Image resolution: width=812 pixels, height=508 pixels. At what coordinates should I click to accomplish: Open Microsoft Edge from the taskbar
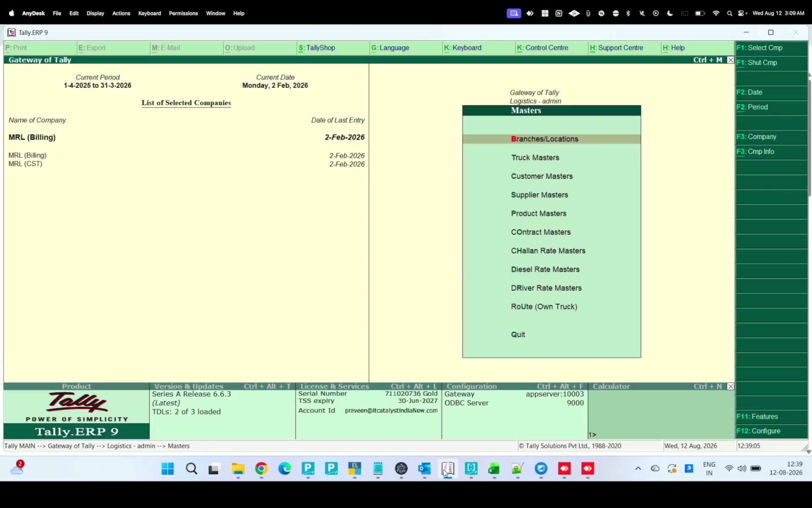(x=285, y=469)
